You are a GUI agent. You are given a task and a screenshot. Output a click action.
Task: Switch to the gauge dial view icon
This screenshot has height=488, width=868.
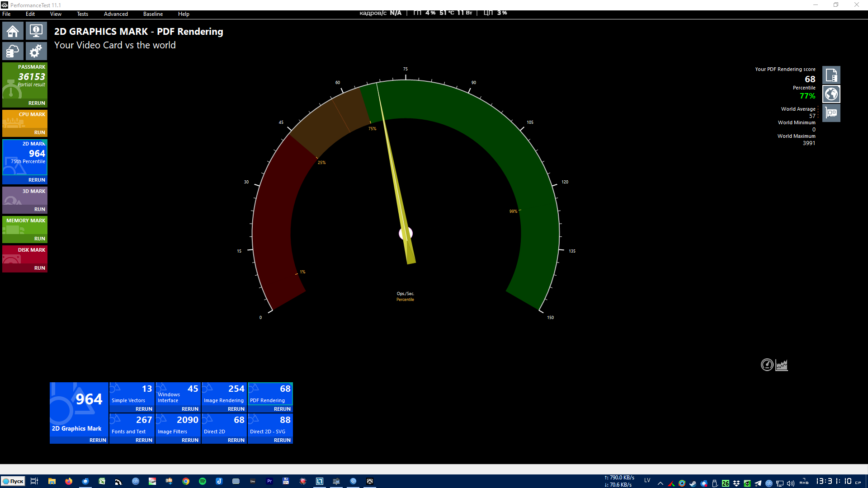tap(767, 365)
